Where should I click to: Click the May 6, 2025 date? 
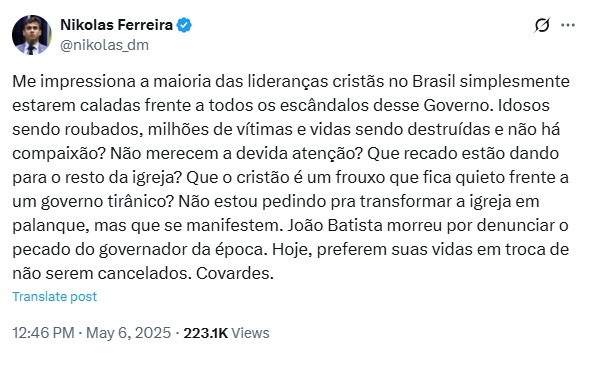click(129, 333)
